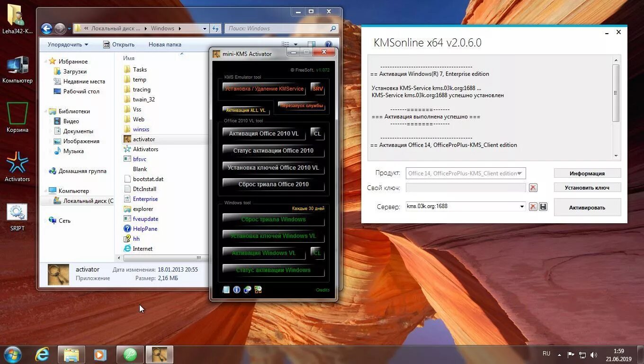Open the volume control in the system tray
The width and height of the screenshot is (644, 364).
click(594, 355)
